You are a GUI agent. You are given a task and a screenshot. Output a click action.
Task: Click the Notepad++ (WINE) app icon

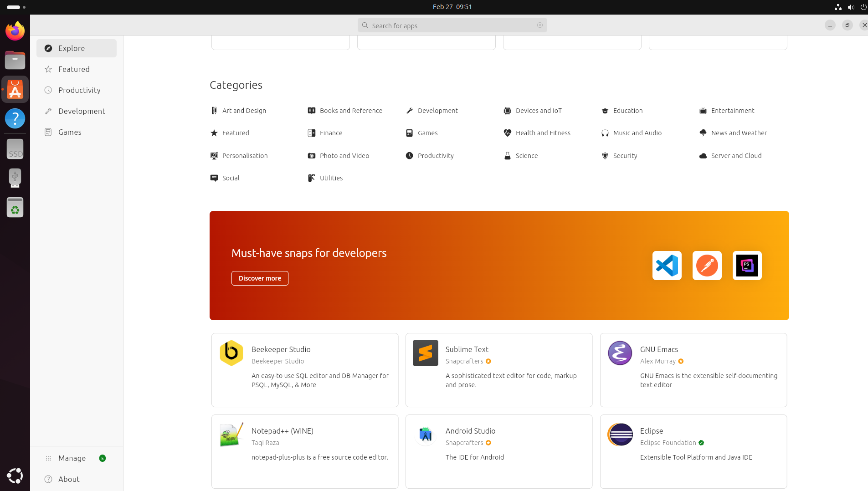[231, 435]
